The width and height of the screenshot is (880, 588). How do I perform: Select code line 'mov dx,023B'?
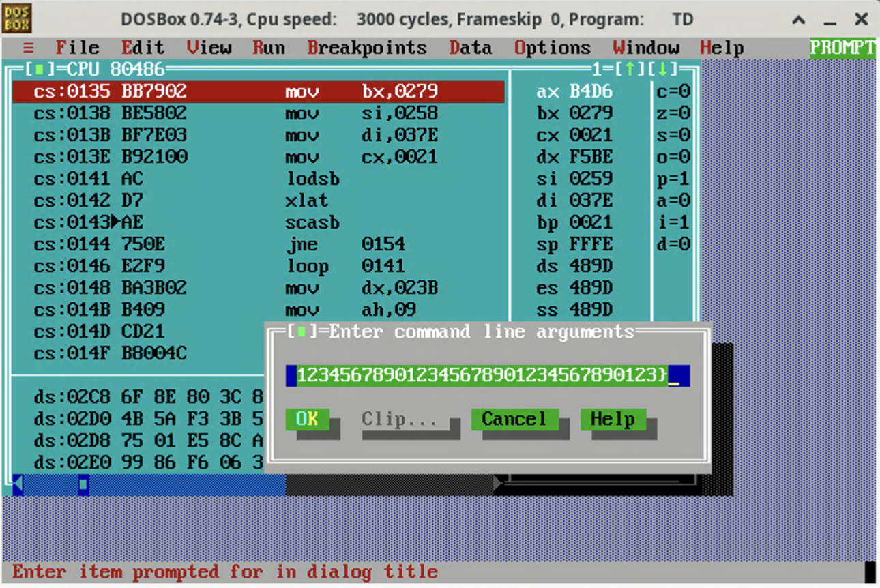coord(259,288)
